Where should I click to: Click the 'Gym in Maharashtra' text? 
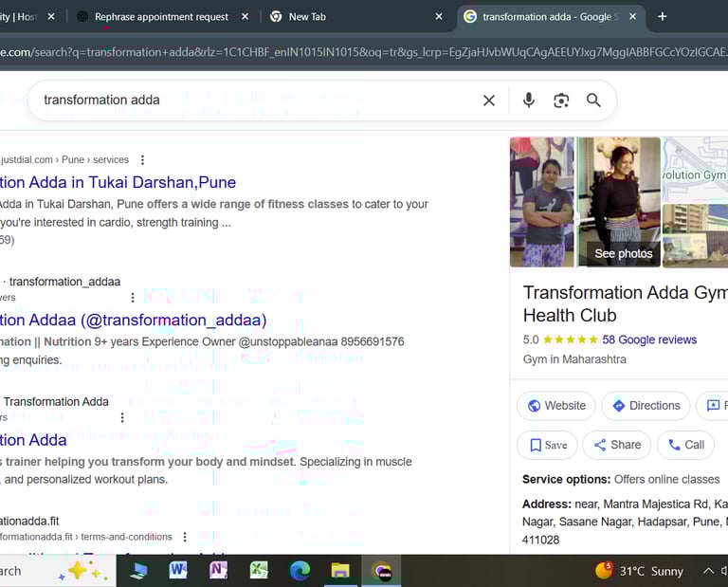click(x=574, y=359)
